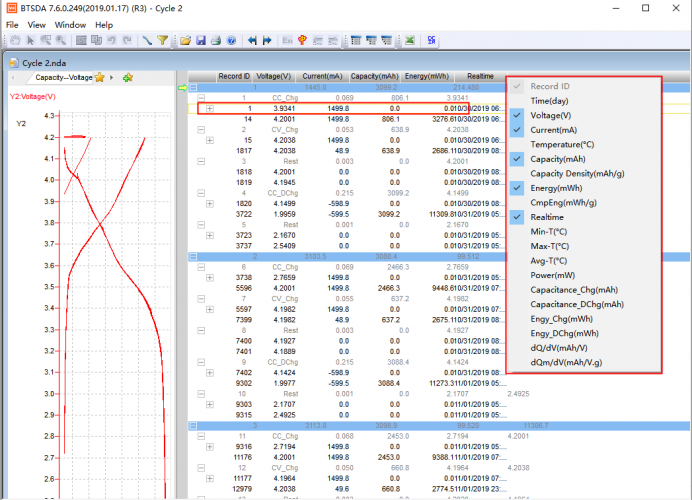Select the hand pan tool in toolbar
692x500 pixels.
pos(15,41)
